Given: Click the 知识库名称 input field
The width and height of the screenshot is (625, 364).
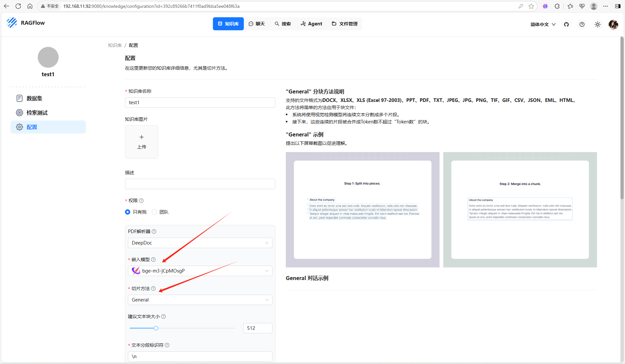Looking at the screenshot, I should coord(200,103).
